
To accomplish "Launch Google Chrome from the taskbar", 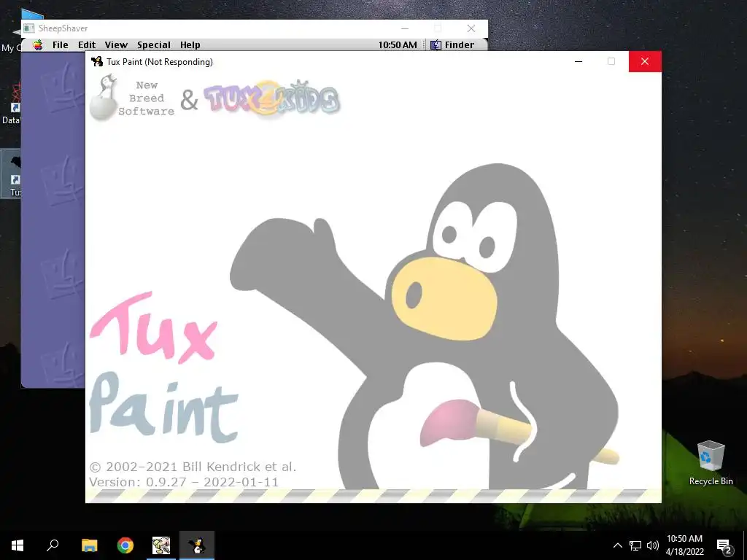I will pos(125,545).
